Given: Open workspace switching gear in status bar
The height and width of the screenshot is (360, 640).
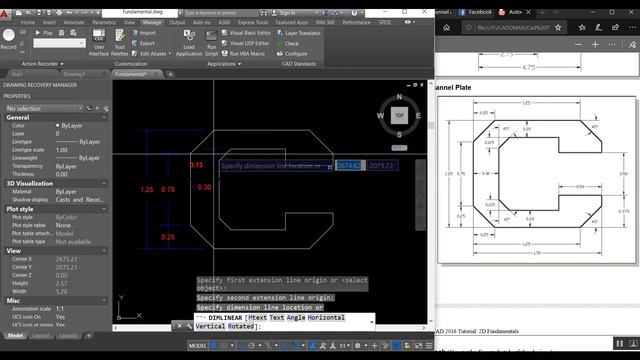Looking at the screenshot, I should coord(359,346).
